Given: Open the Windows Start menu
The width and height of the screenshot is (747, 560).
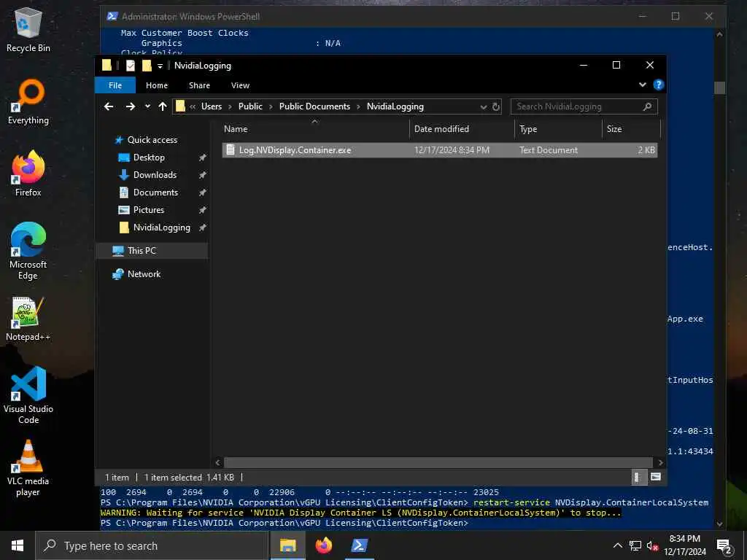Looking at the screenshot, I should [x=18, y=545].
